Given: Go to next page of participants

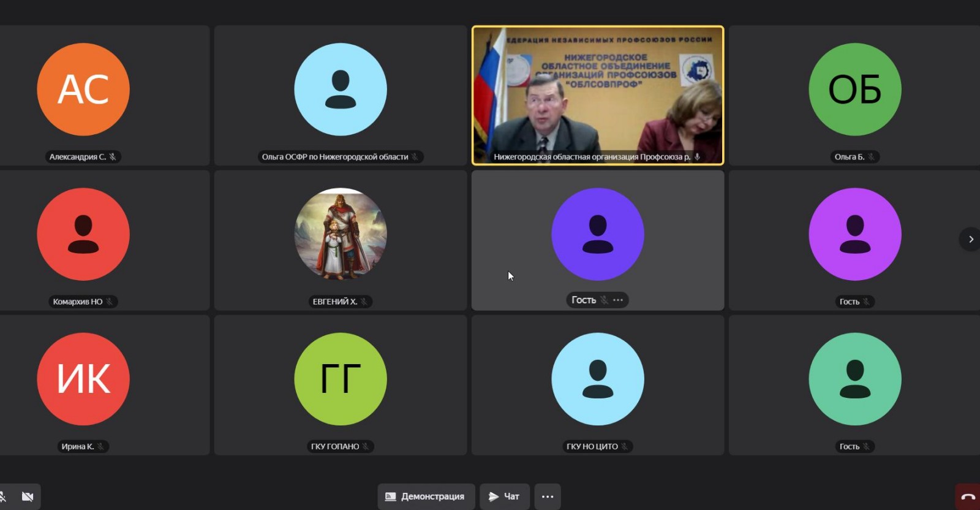Looking at the screenshot, I should (970, 239).
